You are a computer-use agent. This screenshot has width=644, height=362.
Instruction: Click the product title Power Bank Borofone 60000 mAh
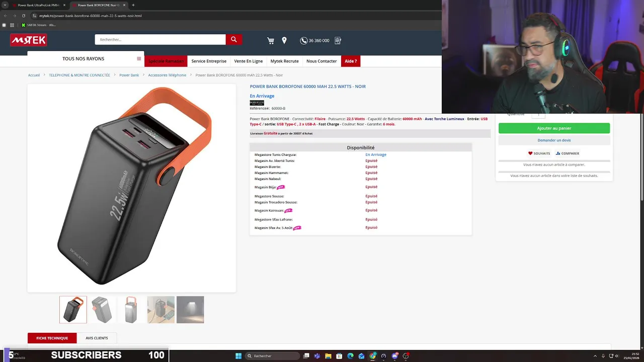tap(308, 86)
